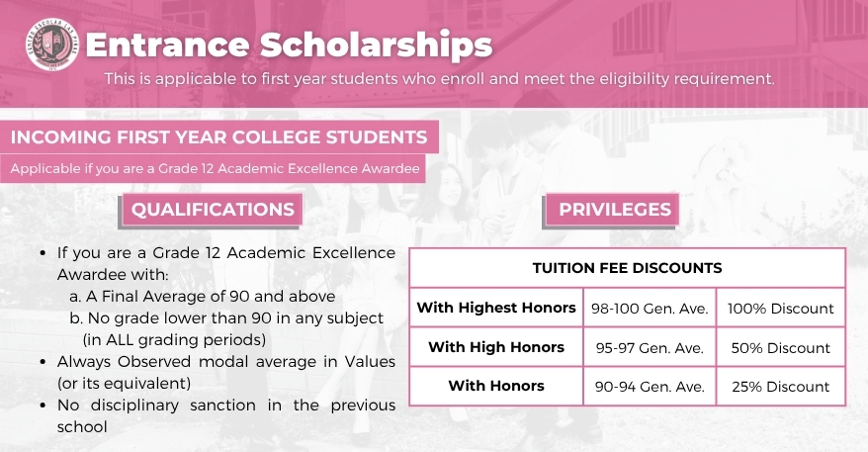Select the Incoming First Year College Students banner
Screen dimensions: 868x452
[219, 137]
